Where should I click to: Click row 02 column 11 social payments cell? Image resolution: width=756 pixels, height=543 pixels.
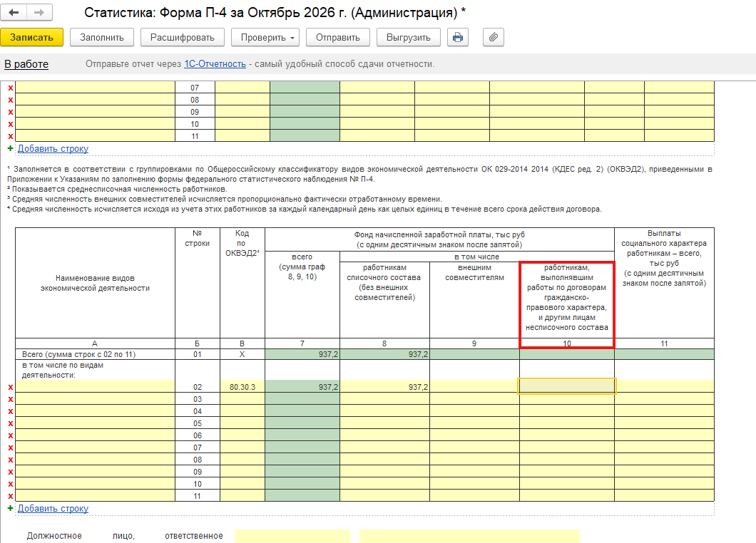pos(665,386)
